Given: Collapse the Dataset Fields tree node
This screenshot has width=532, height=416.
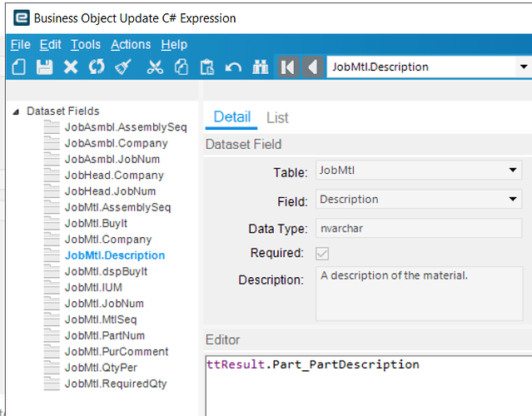Looking at the screenshot, I should tap(17, 111).
